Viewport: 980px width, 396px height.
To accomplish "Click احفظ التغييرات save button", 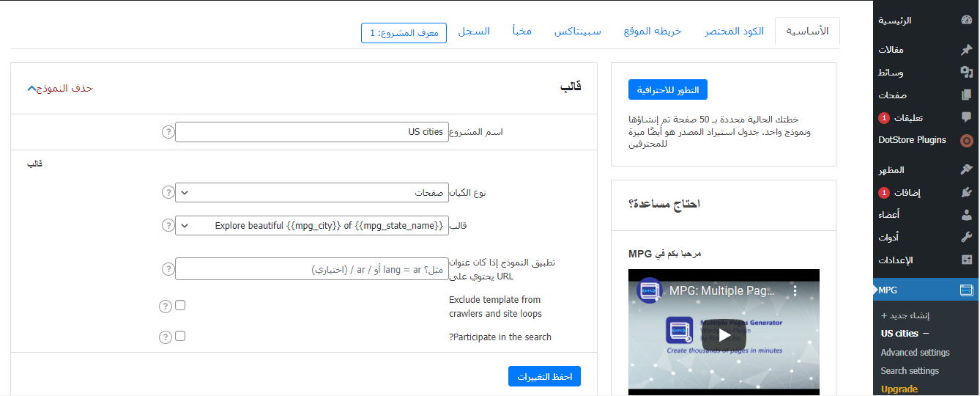I will pos(544,376).
